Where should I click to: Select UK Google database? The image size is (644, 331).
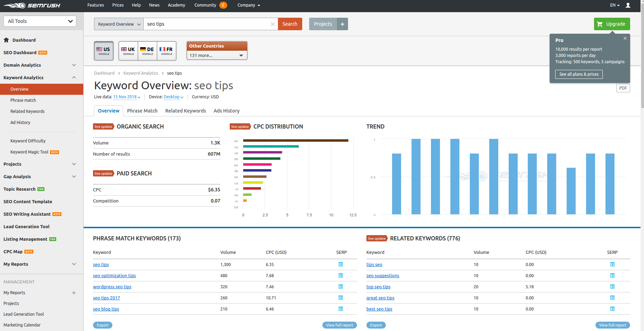click(128, 51)
